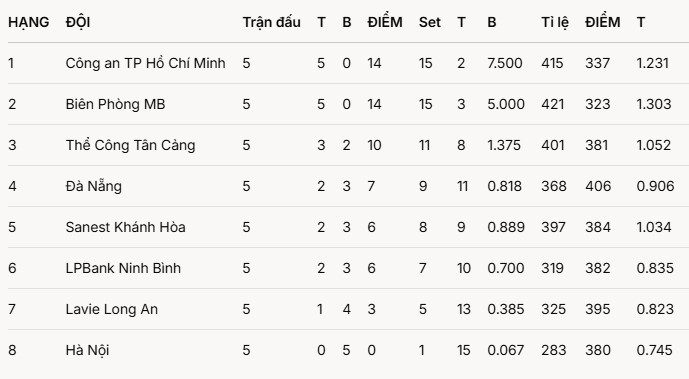Select Hà Nội team name

pos(87,350)
